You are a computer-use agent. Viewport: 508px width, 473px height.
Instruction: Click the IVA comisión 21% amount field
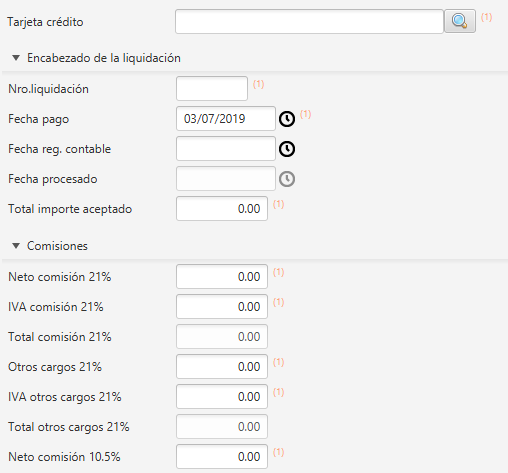click(x=222, y=307)
